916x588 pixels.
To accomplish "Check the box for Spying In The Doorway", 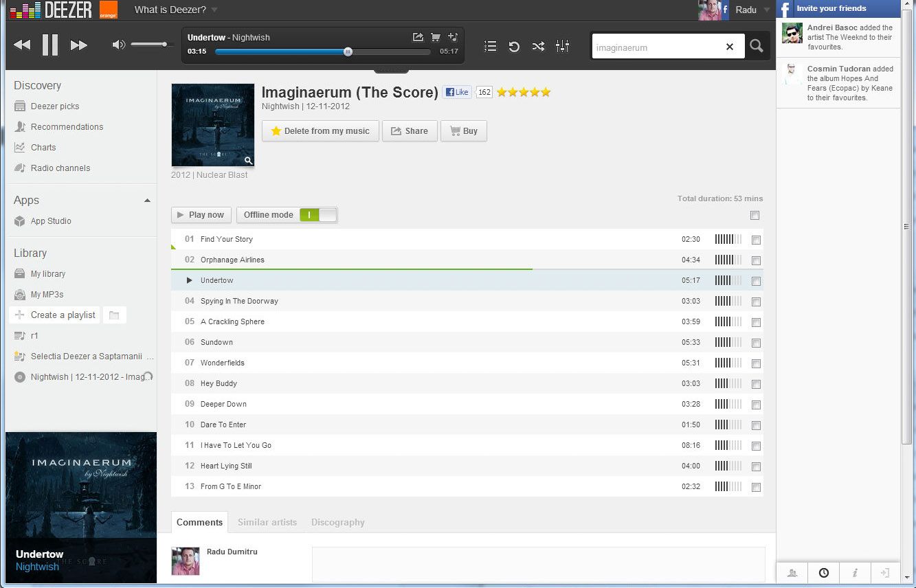I will pyautogui.click(x=757, y=302).
